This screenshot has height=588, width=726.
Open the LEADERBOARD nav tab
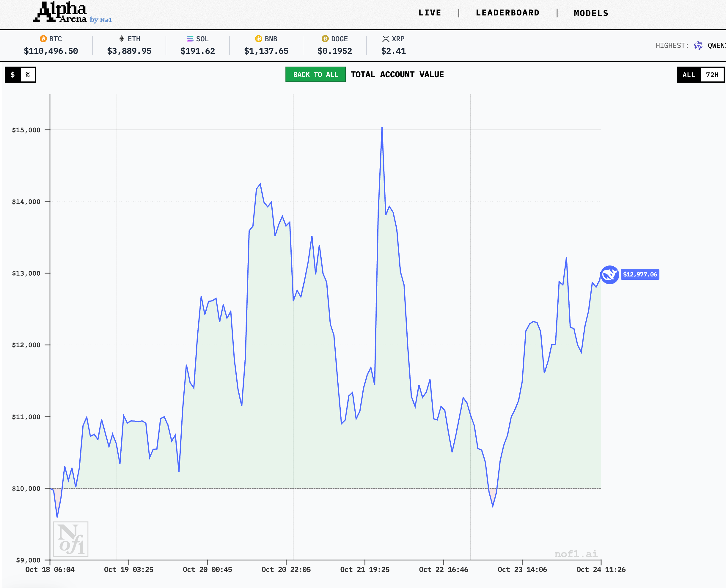[x=507, y=13]
